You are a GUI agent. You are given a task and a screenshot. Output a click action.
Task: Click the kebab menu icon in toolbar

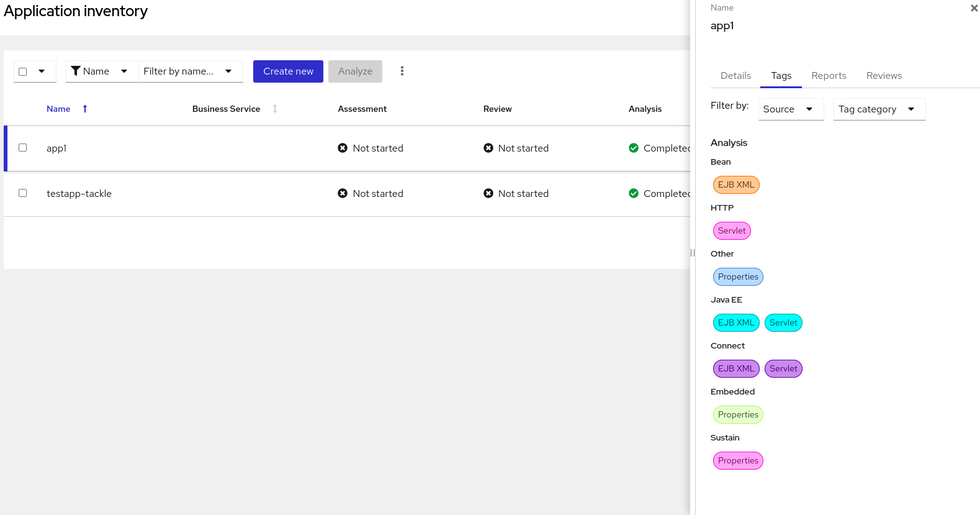(x=402, y=71)
